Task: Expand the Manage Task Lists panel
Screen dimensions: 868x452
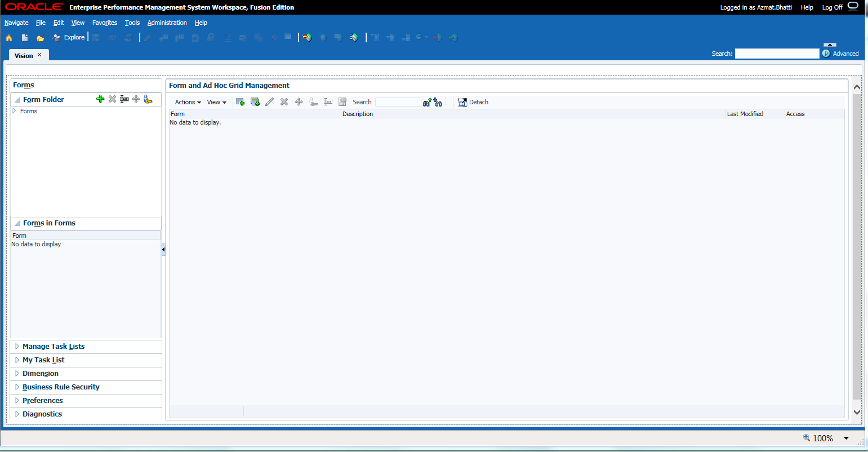Action: coord(17,346)
